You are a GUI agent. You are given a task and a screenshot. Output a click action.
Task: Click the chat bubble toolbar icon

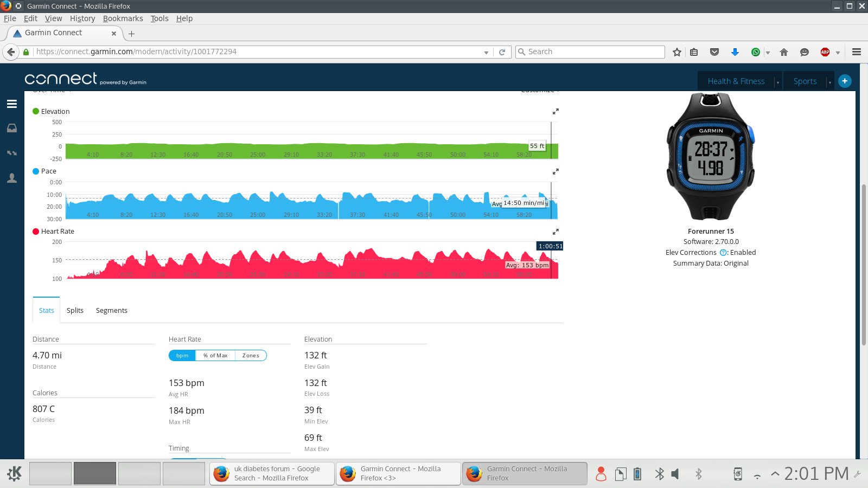(805, 52)
